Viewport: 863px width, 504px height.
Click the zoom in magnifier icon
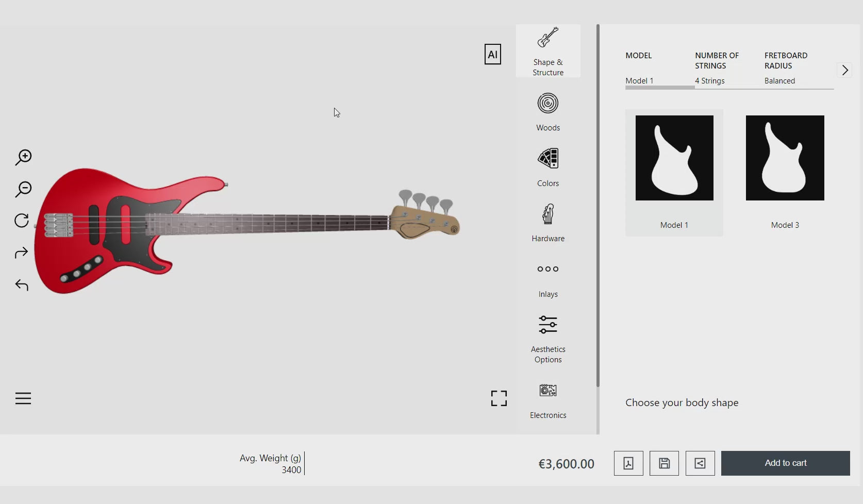tap(23, 157)
